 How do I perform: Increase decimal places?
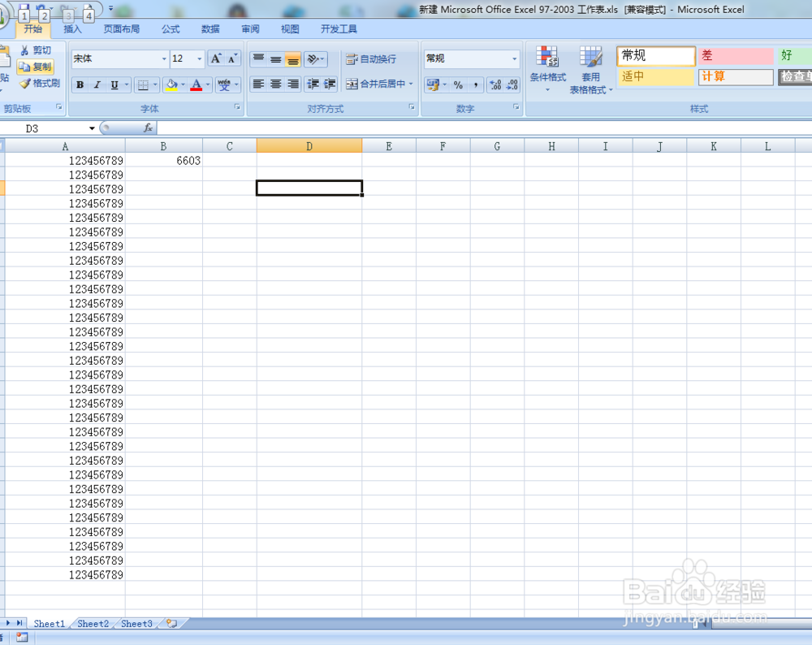coord(495,84)
